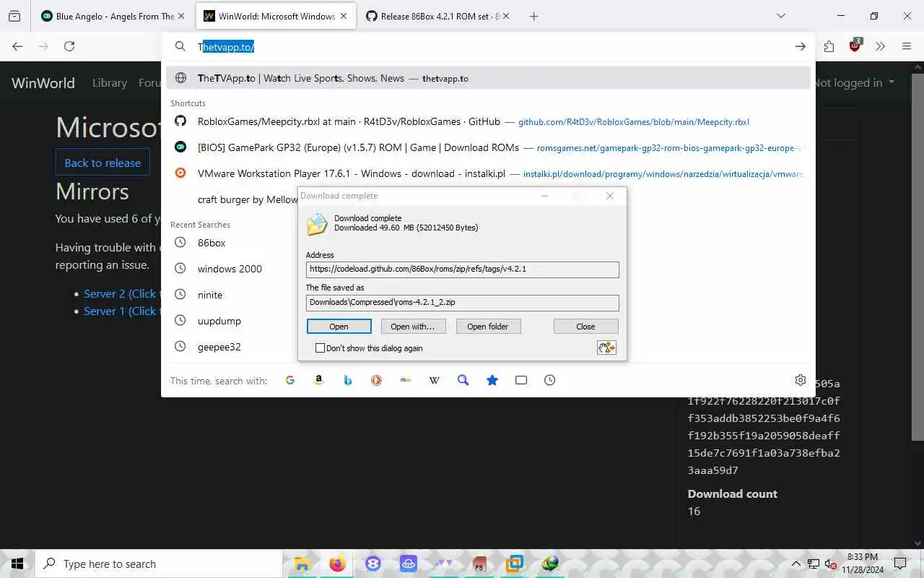Open Firefox application hamburger menu

[x=907, y=46]
